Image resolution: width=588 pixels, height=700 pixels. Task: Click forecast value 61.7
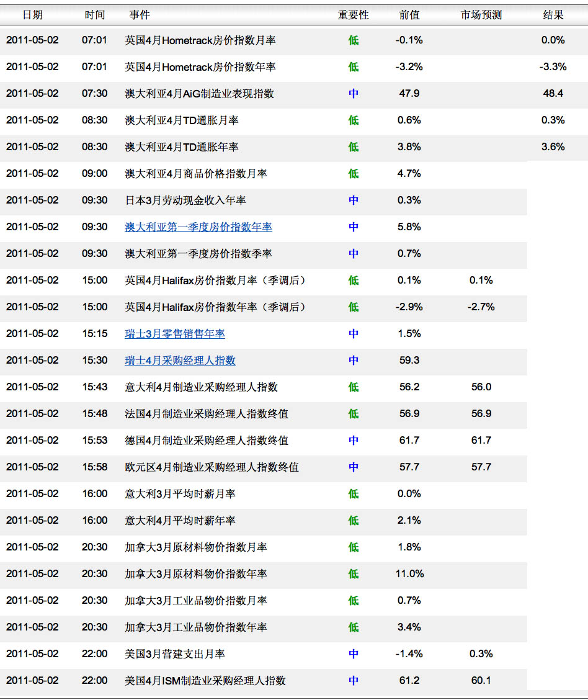pos(481,441)
